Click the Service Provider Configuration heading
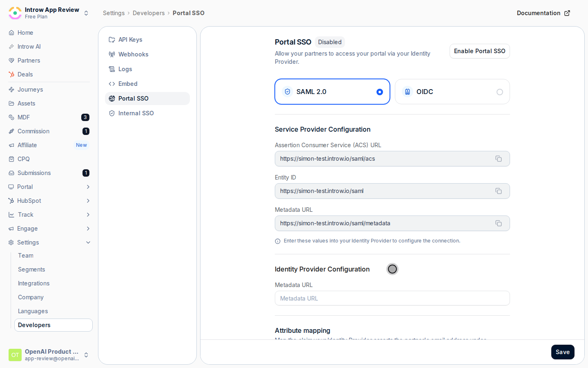Screen dimensions: 588x368 323,129
